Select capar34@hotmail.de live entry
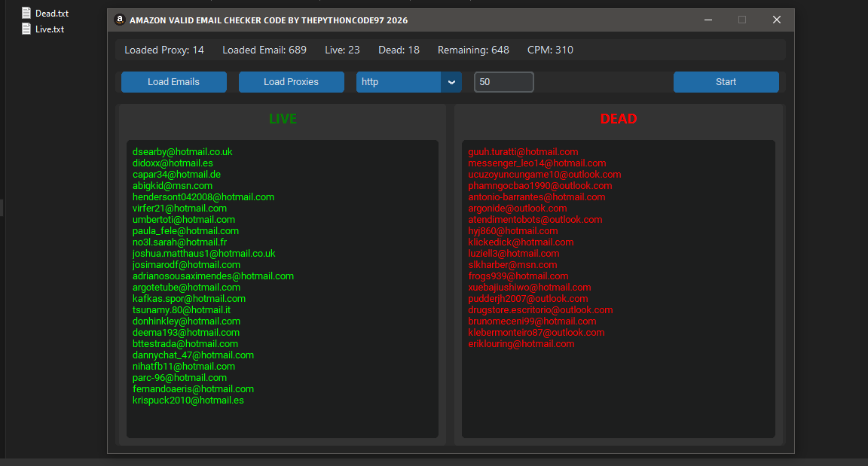Image resolution: width=868 pixels, height=466 pixels. click(x=176, y=174)
